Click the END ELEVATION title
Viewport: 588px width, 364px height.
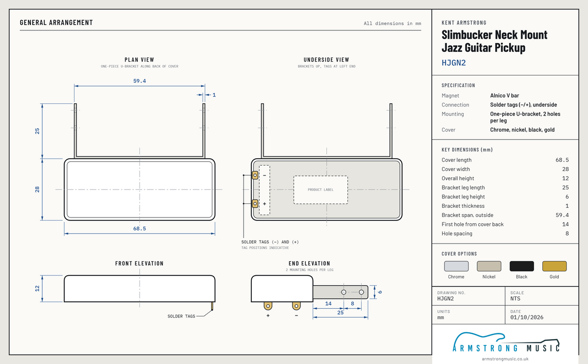click(310, 264)
